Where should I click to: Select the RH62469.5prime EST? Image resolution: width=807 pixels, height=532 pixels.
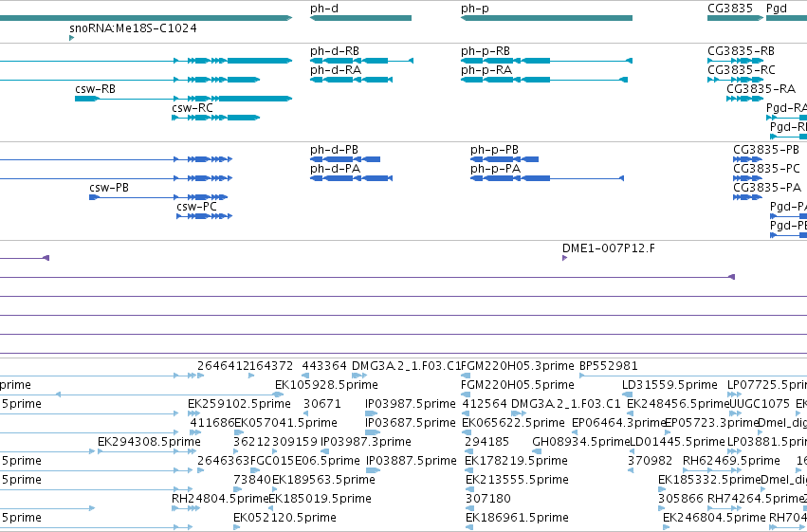[731, 461]
